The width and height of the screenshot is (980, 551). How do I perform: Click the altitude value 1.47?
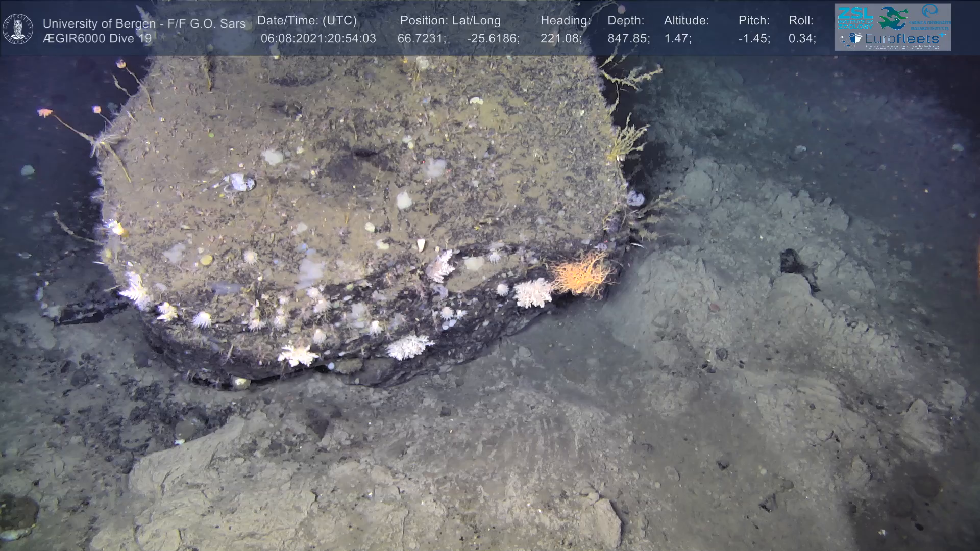(677, 39)
